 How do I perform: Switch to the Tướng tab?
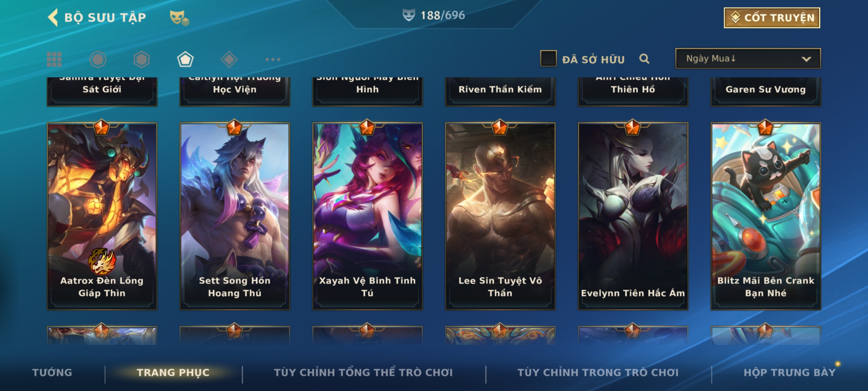click(52, 373)
